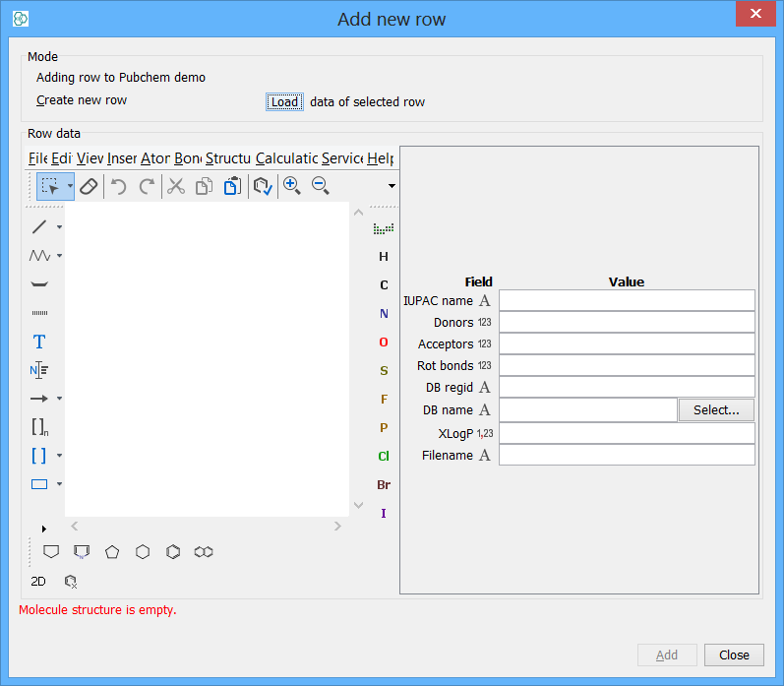This screenshot has width=784, height=686.
Task: Select the Oxygen 'O' atom button
Action: tap(384, 343)
